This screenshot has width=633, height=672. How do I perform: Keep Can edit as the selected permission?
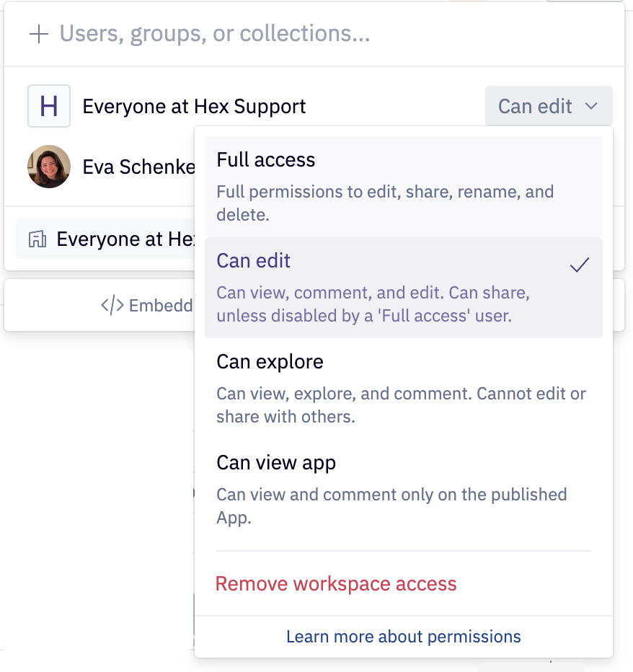[253, 260]
